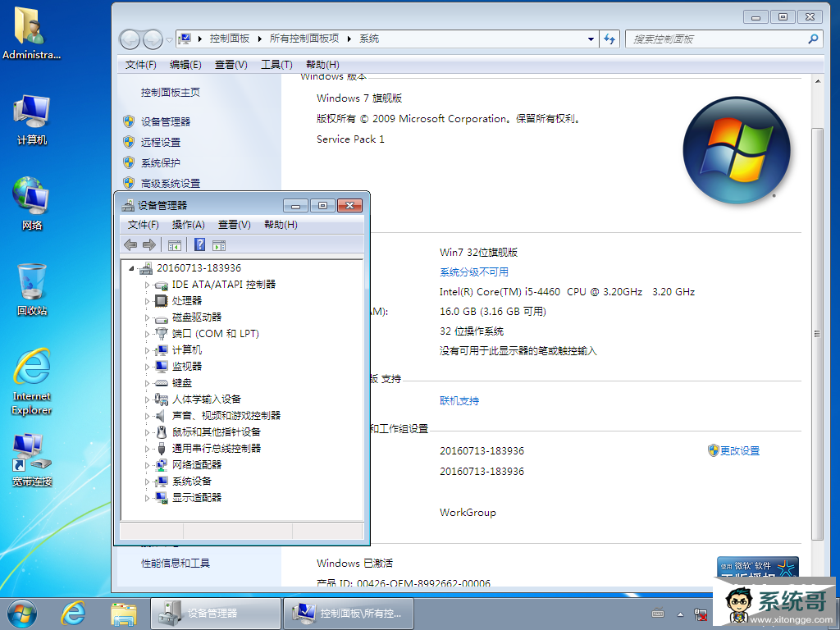Open Device Manager 查看(V) menu
Screen dimensions: 840x630
234,225
